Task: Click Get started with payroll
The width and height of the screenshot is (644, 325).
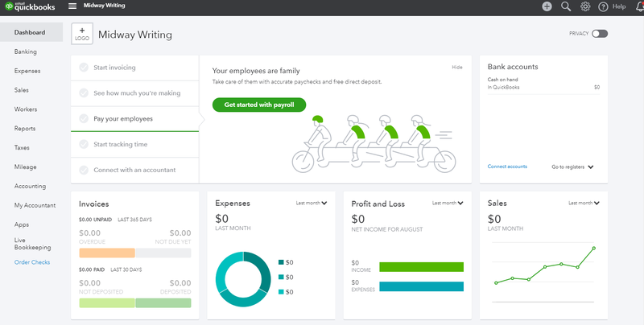Action: [x=259, y=105]
